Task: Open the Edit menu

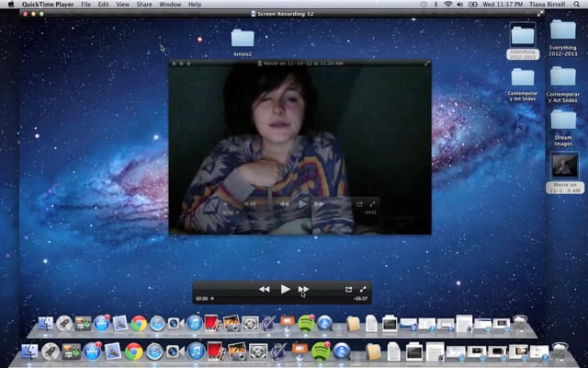Action: [104, 4]
